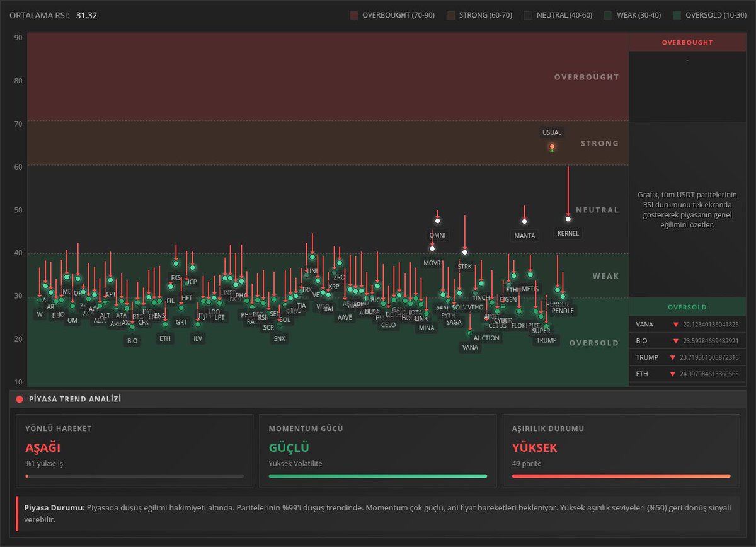The height and width of the screenshot is (547, 756).
Task: Click the Aşırılık Durumu YÜKSEK card
Action: click(x=621, y=451)
